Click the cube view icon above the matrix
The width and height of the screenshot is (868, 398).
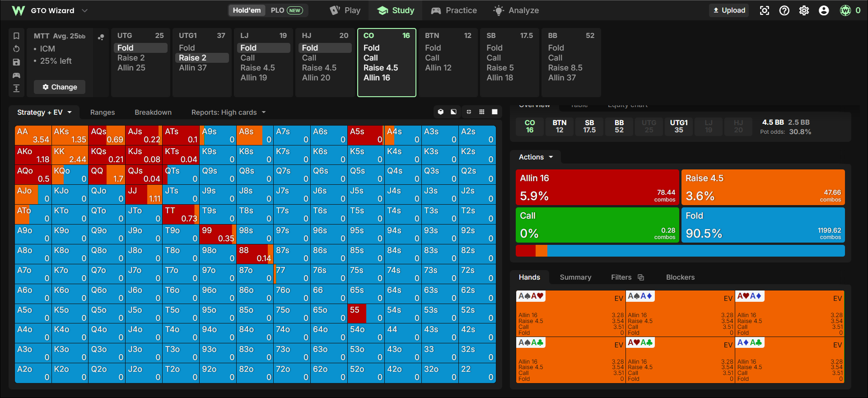pos(441,112)
